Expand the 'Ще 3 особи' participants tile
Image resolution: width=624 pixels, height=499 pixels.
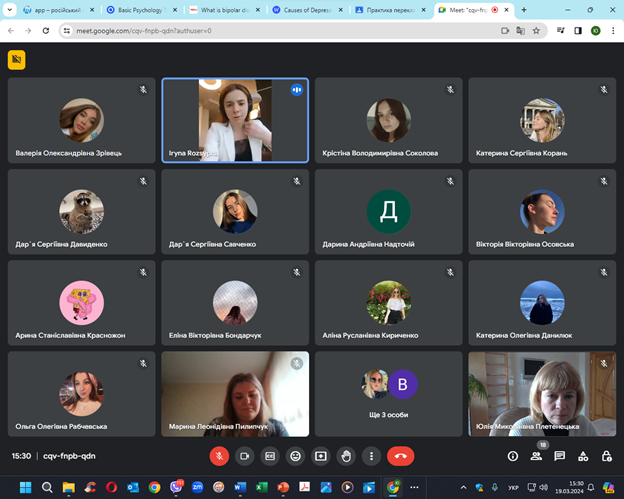click(389, 392)
